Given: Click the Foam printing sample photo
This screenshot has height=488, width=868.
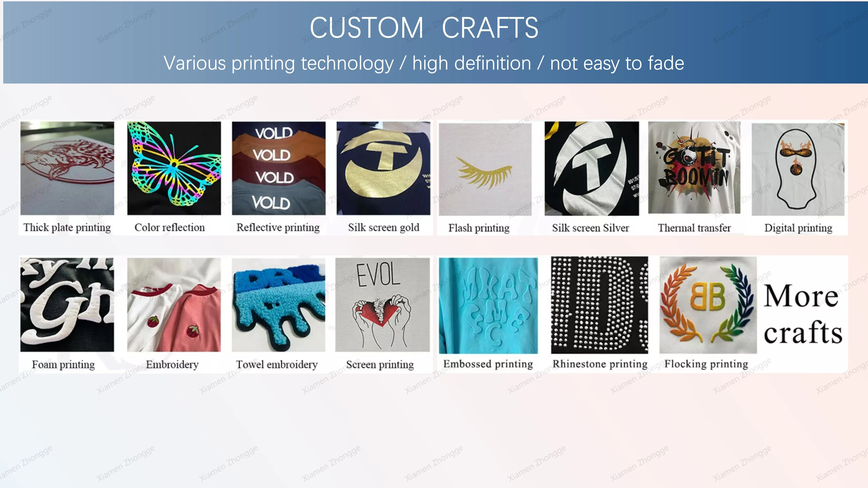Looking at the screenshot, I should (67, 305).
